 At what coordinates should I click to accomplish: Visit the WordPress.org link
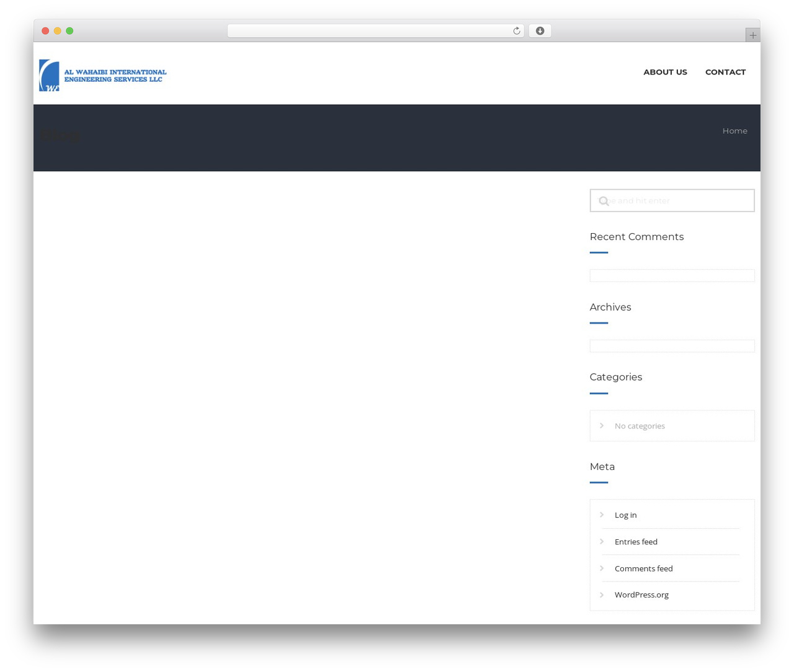[641, 595]
